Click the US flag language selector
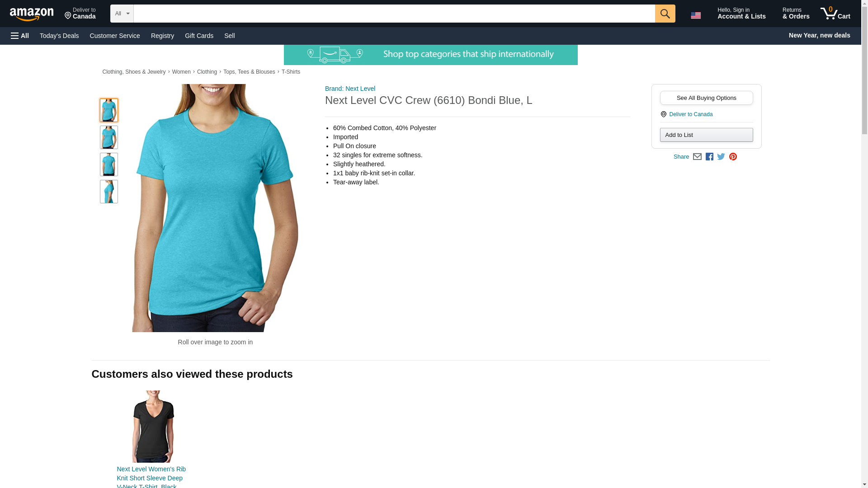Image resolution: width=868 pixels, height=488 pixels. pos(696,15)
